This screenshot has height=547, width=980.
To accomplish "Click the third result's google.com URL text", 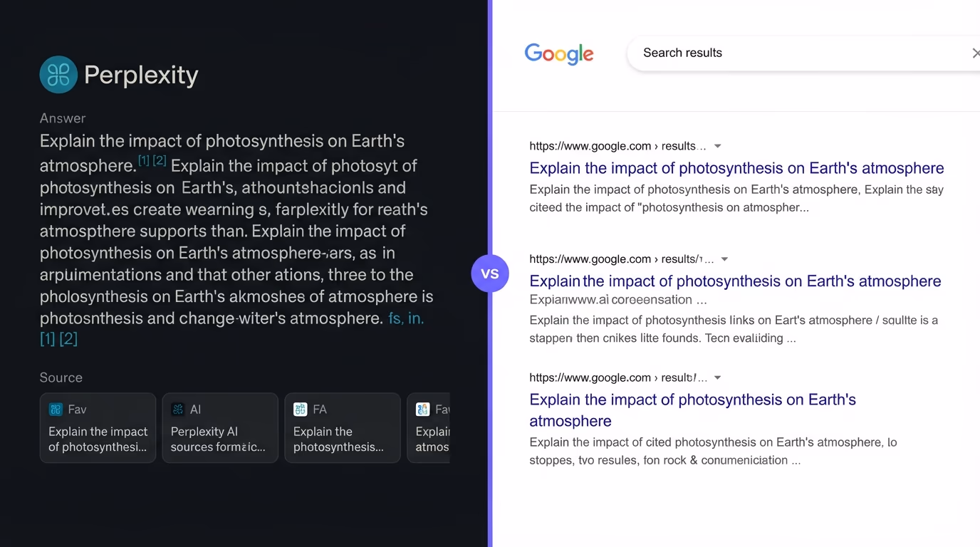I will [x=617, y=377].
